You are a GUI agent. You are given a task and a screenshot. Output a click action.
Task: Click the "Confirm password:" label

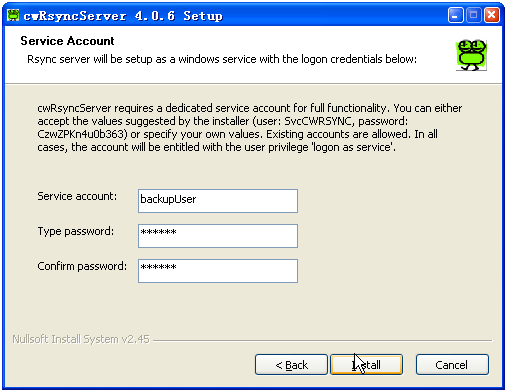click(82, 266)
